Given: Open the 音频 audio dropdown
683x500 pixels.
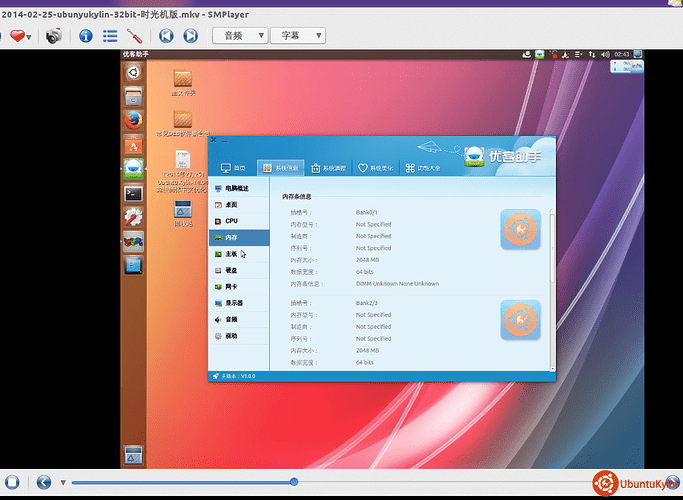Looking at the screenshot, I should [240, 36].
